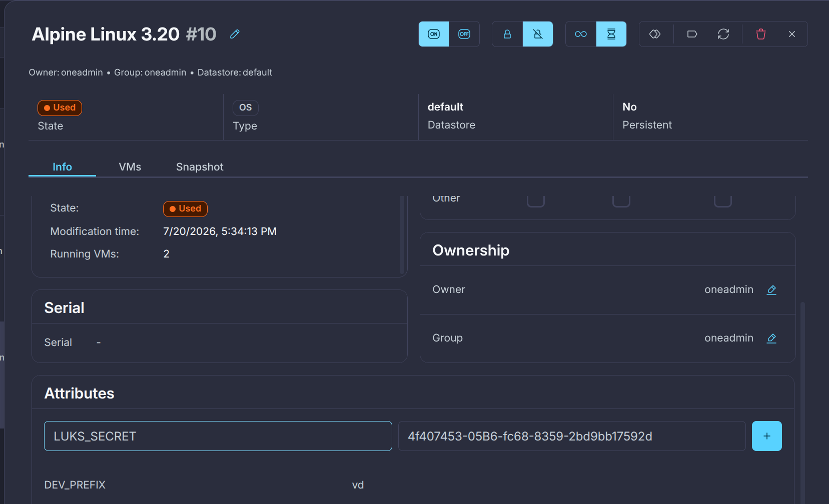This screenshot has height=504, width=829.
Task: Delete the image with the trash icon
Action: (761, 34)
